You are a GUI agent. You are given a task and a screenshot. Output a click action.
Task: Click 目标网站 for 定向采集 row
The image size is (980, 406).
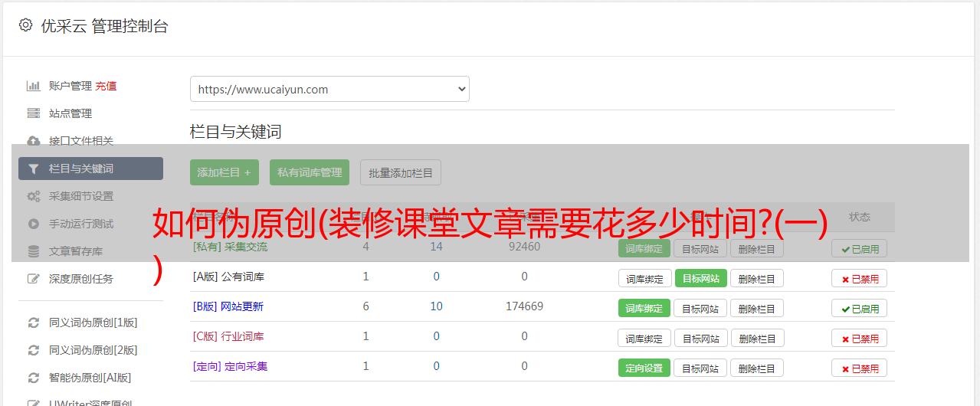coord(700,368)
